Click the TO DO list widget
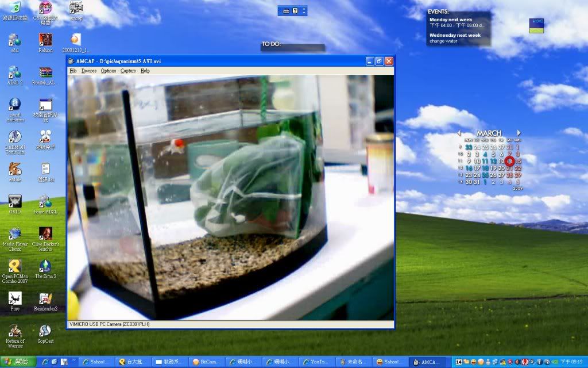The image size is (588, 368). point(292,45)
